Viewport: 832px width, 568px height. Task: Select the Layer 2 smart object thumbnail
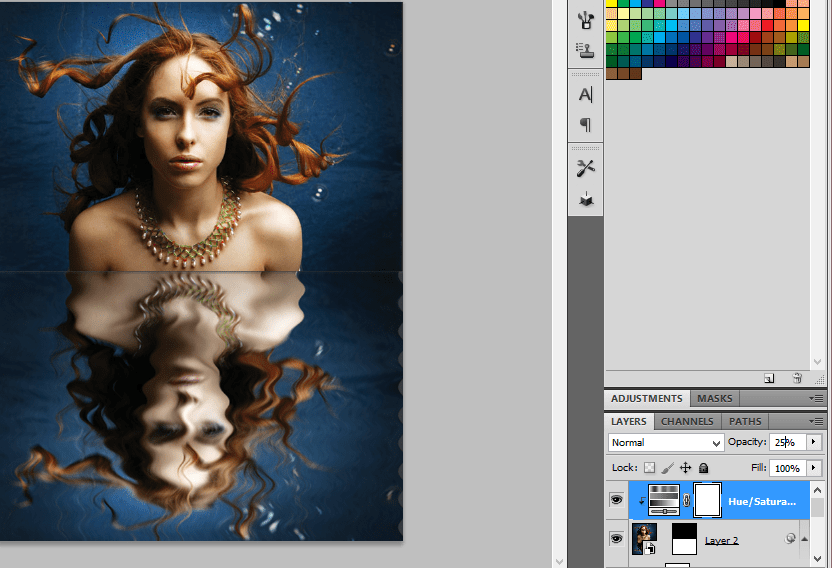[x=645, y=539]
